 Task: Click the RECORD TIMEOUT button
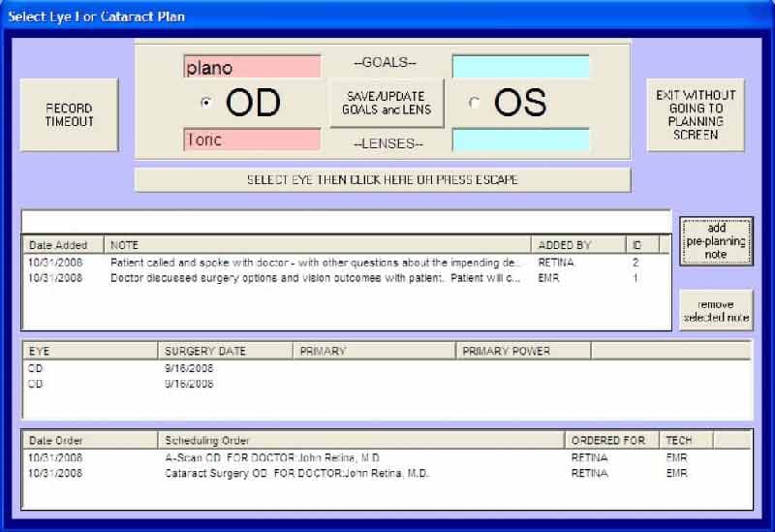69,114
